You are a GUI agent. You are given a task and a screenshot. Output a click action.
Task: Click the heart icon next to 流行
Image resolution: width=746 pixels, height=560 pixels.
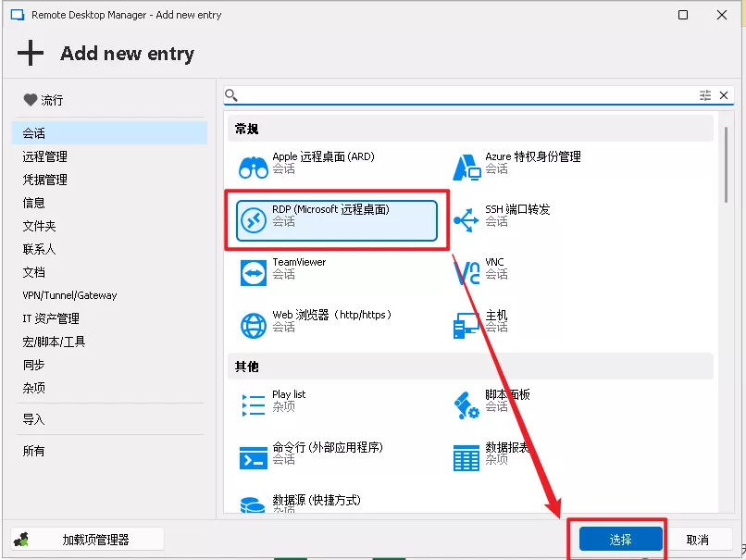(30, 100)
